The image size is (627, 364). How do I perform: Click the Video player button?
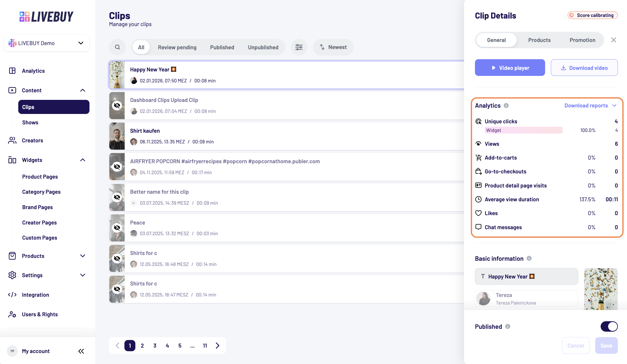pos(510,68)
